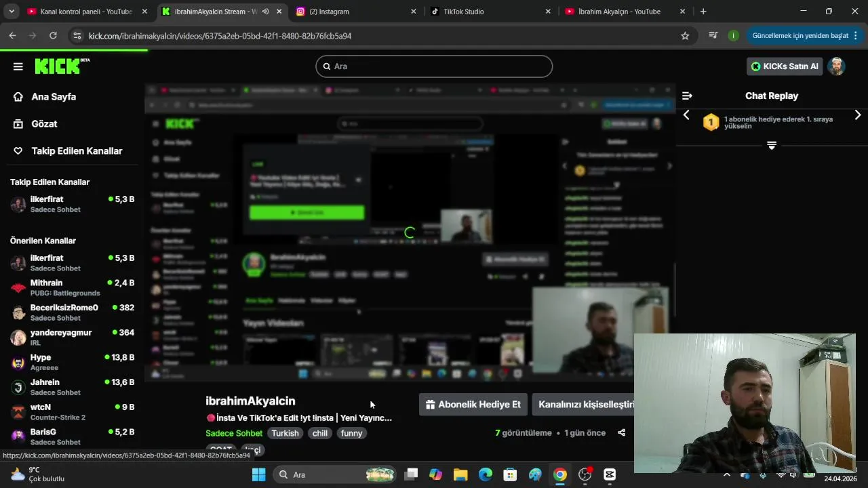The width and height of the screenshot is (868, 488).
Task: Click the heart icon beside Takip Edilen Kanallar
Action: (x=18, y=151)
